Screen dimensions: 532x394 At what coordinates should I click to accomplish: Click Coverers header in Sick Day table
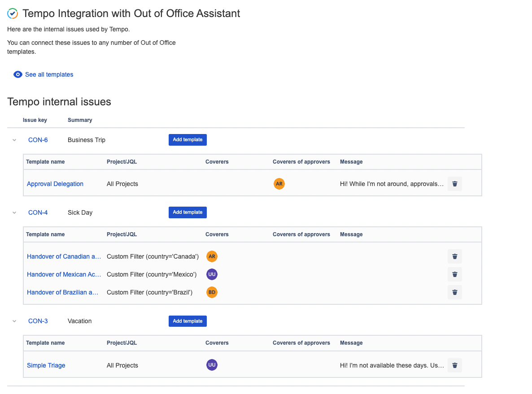coord(217,234)
